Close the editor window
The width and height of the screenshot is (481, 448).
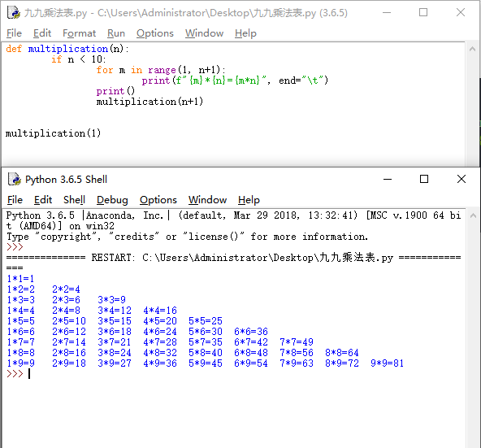pos(461,12)
